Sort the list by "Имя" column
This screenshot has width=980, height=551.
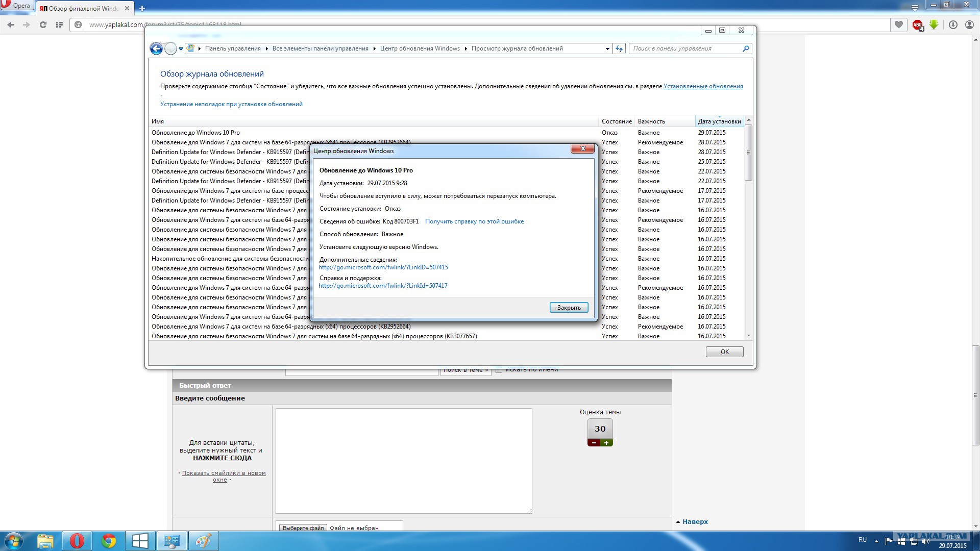pyautogui.click(x=374, y=121)
